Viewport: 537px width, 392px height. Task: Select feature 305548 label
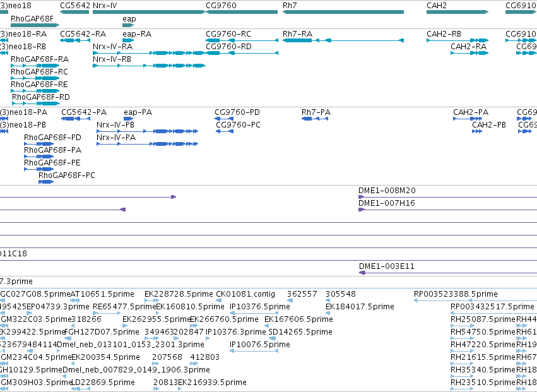[x=340, y=294]
